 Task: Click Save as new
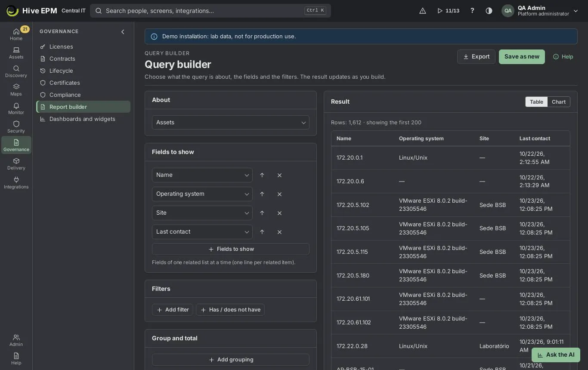coord(522,57)
